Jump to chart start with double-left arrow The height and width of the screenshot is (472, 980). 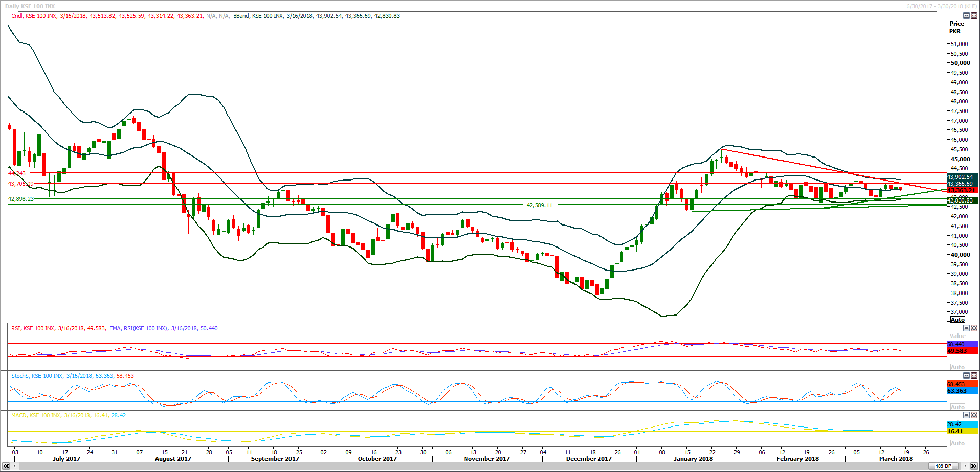coord(6,466)
